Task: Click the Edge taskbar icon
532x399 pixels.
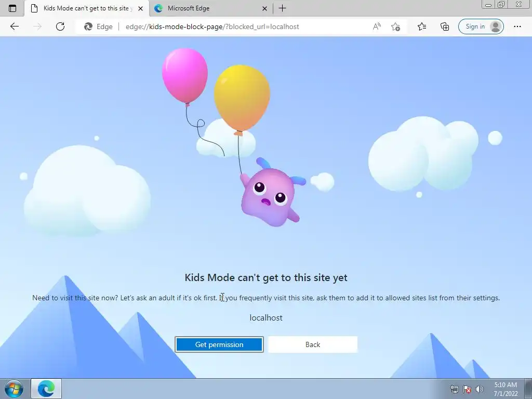Action: (x=46, y=389)
